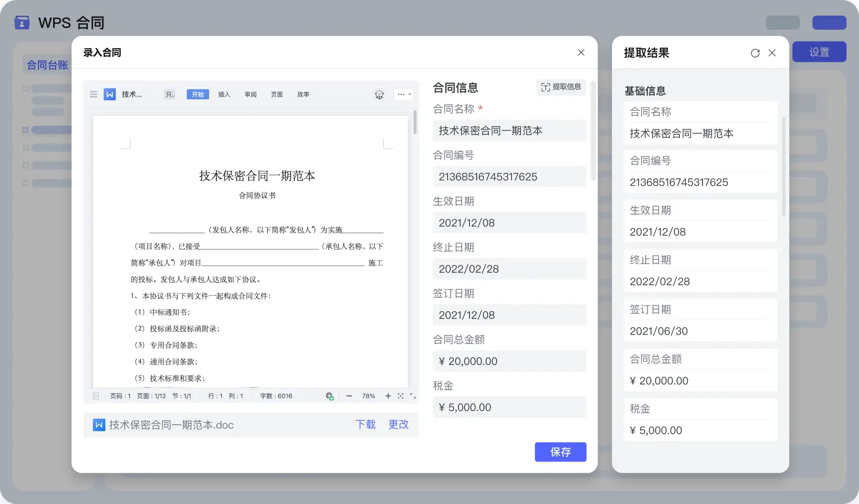Click the 技术... document name in viewer toolbar
Image resolution: width=859 pixels, height=504 pixels.
tap(132, 95)
